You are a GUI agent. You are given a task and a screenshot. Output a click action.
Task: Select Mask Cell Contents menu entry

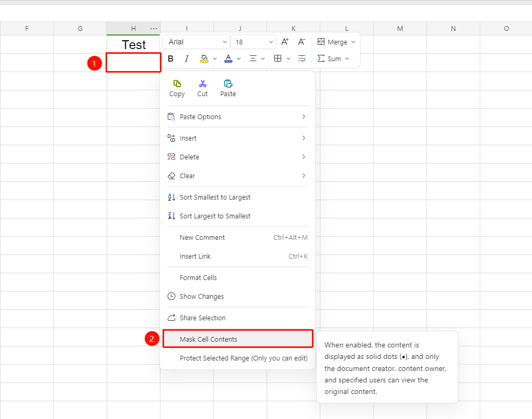[238, 339]
